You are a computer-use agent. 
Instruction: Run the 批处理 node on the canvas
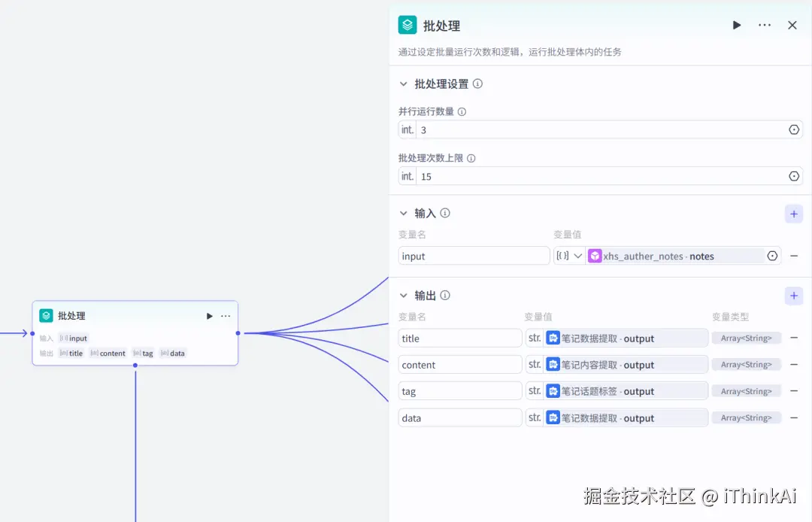coord(209,316)
